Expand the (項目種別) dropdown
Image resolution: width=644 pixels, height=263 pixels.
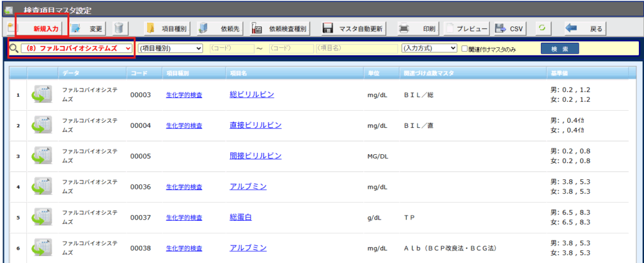tap(170, 48)
